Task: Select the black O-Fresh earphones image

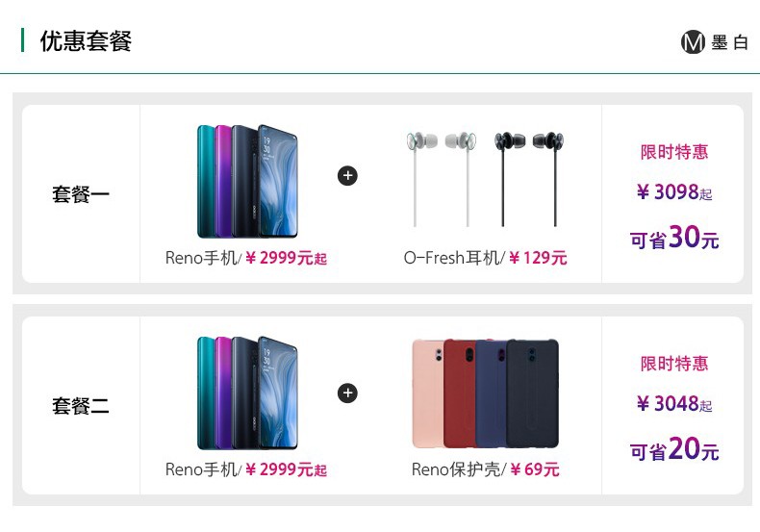Action: coord(529,178)
